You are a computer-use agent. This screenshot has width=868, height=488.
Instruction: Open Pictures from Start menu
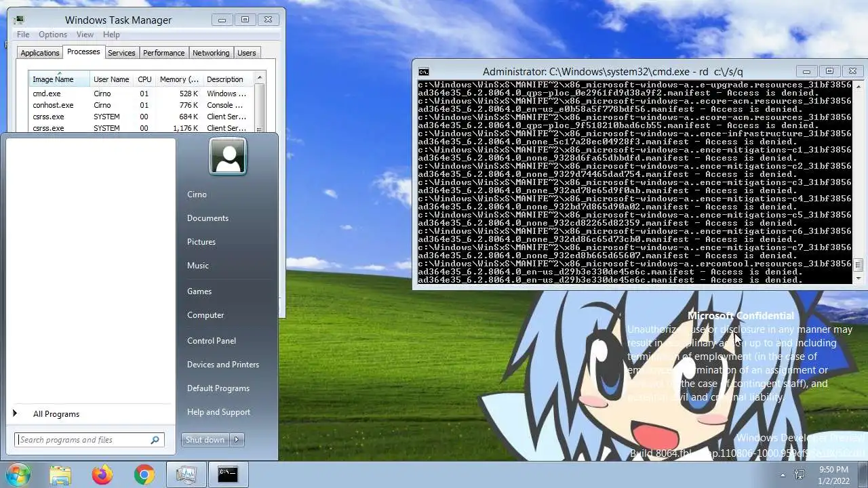201,242
